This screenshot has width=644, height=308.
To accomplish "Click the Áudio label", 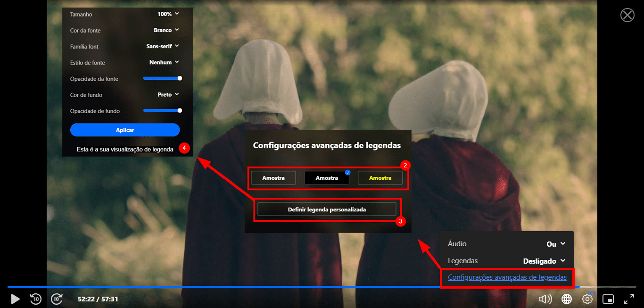I will tap(457, 244).
